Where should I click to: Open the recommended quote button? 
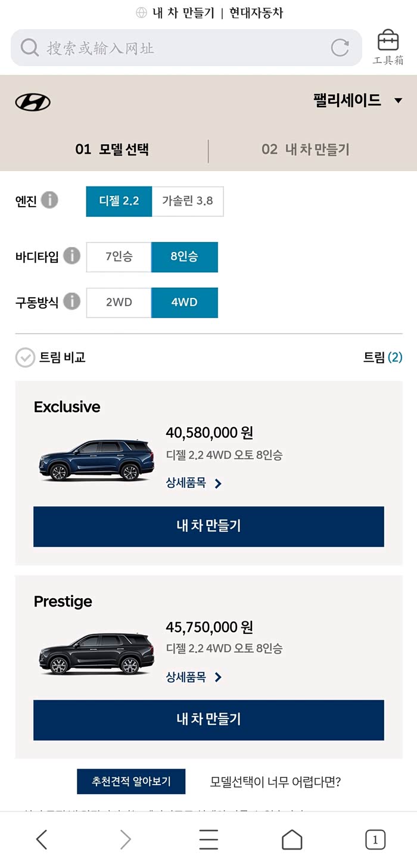pos(131,781)
